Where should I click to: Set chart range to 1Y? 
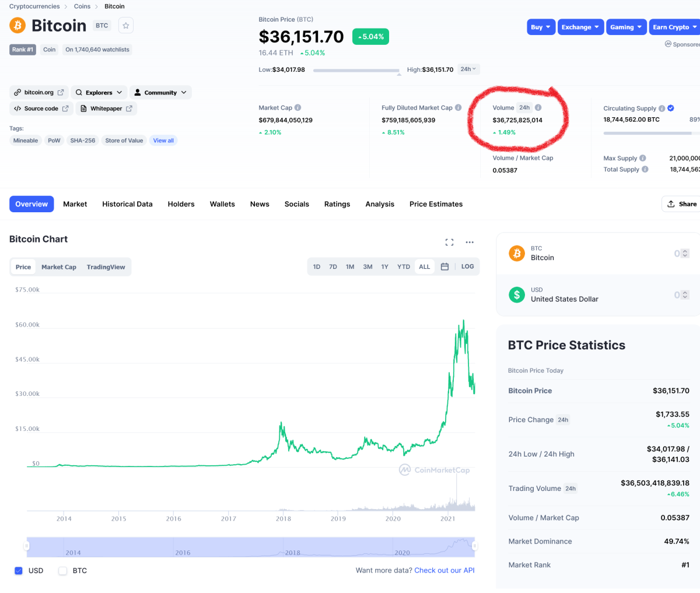tap(385, 266)
